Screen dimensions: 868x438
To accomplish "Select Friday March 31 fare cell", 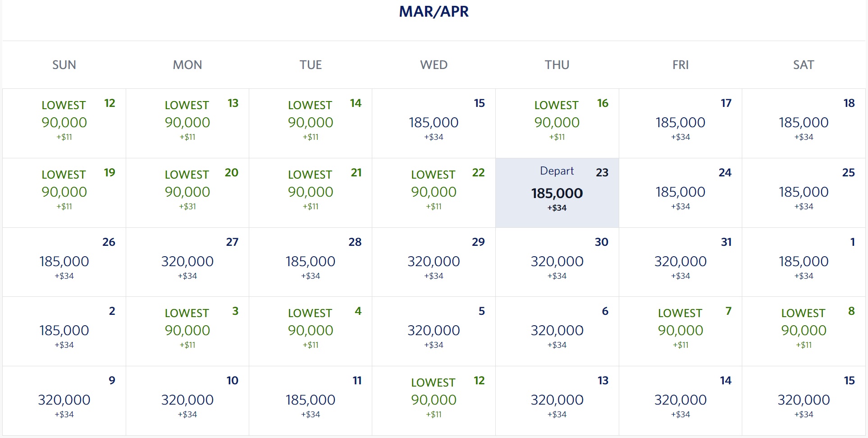I will click(681, 262).
